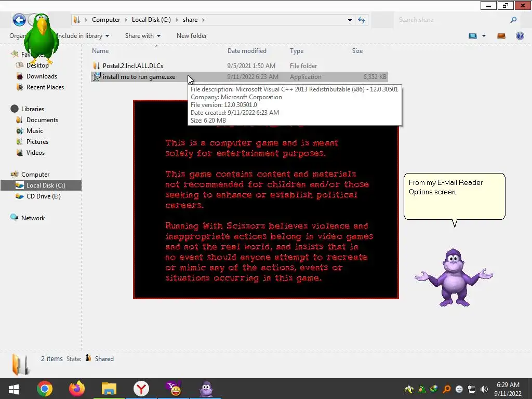Open Documents library in the sidebar
The width and height of the screenshot is (532, 399).
pos(42,120)
